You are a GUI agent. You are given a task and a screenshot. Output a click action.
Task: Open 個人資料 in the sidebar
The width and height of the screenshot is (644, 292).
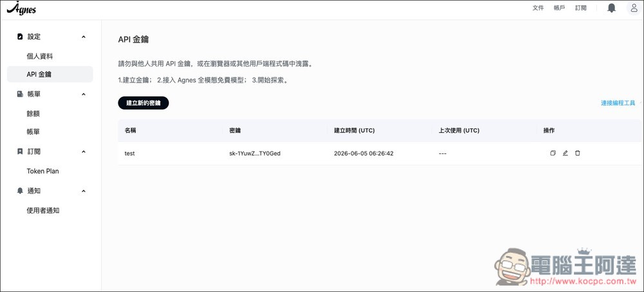tap(40, 56)
